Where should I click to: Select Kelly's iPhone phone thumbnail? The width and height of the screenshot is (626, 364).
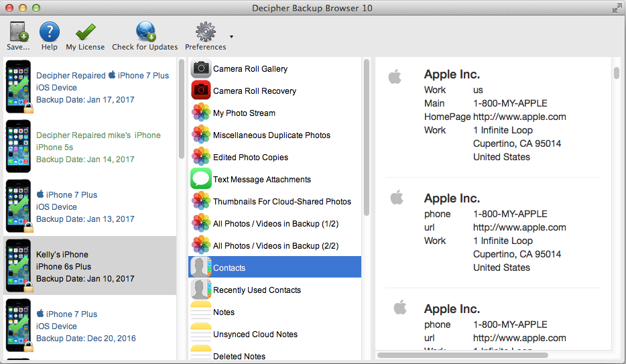point(19,266)
